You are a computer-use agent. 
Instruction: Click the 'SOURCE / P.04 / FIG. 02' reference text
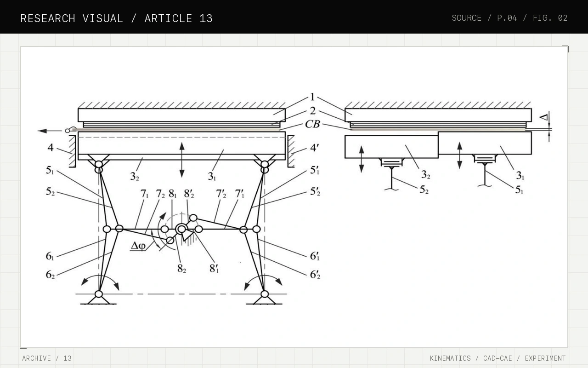(x=509, y=18)
